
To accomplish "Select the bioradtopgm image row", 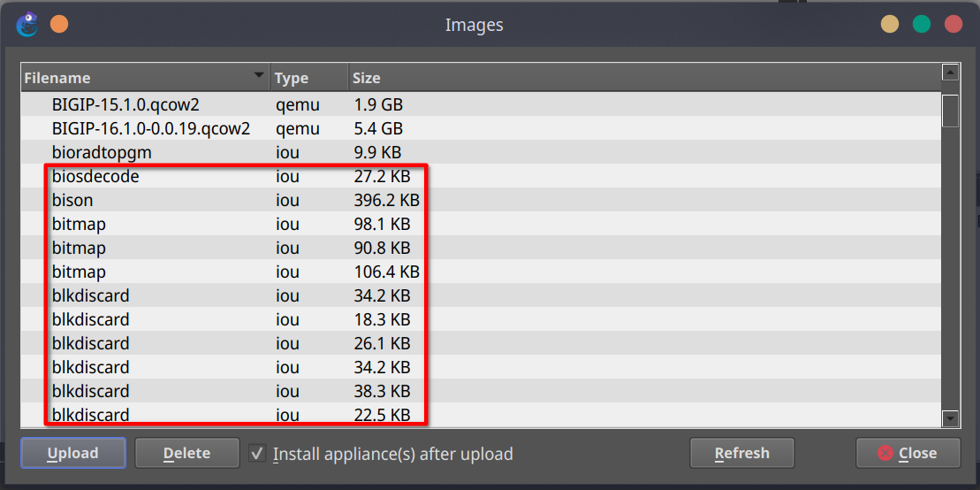I will (481, 153).
